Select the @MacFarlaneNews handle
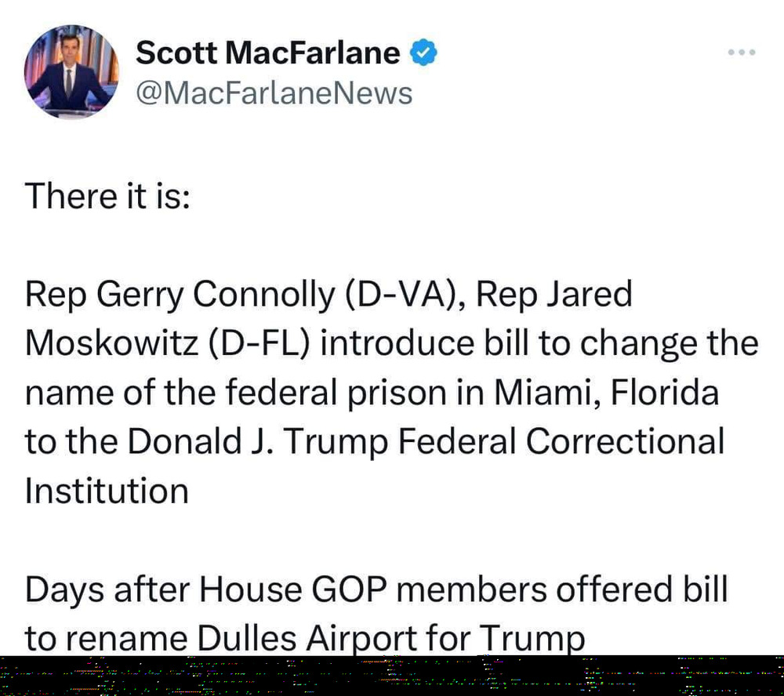The width and height of the screenshot is (784, 696). (274, 93)
